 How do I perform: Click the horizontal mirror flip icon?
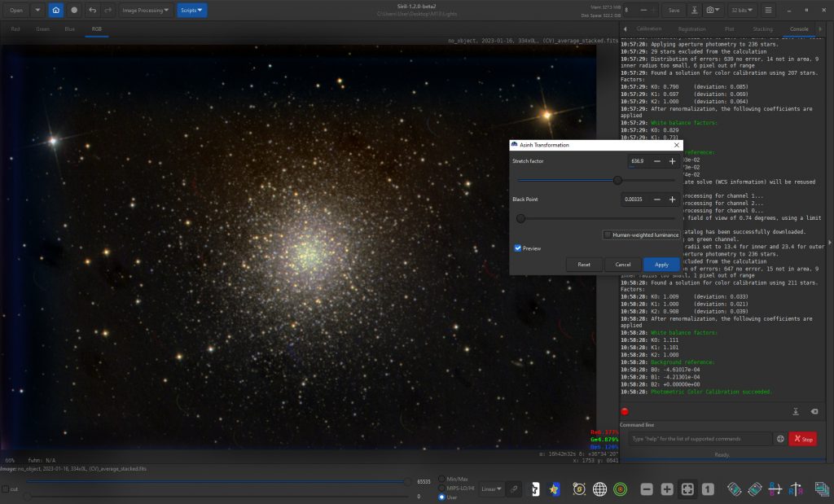(775, 489)
